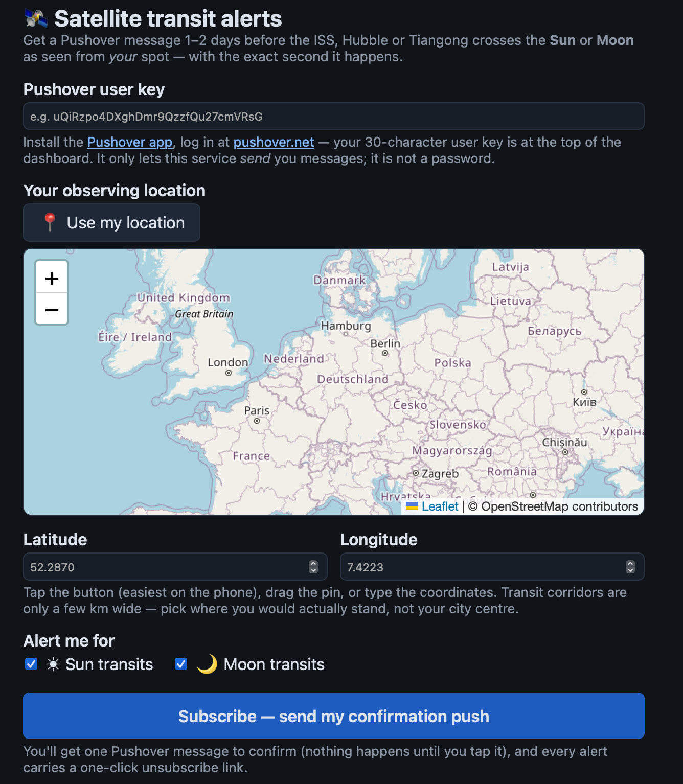Screen dimensions: 683x784
Task: Open the pushover.net link
Action: pos(274,142)
